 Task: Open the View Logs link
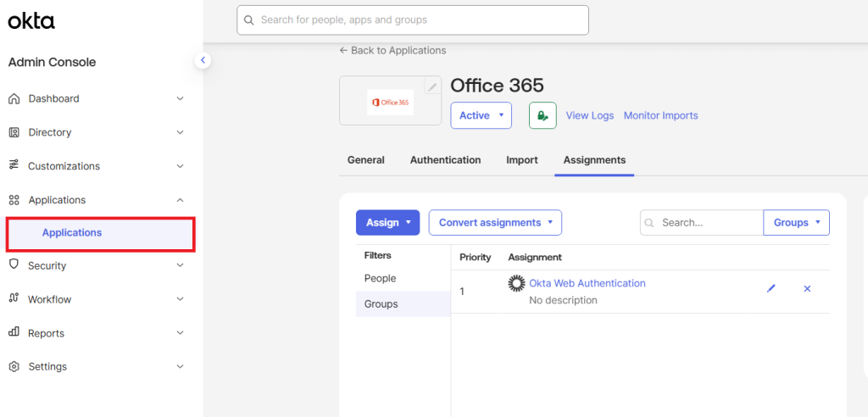[x=589, y=116]
